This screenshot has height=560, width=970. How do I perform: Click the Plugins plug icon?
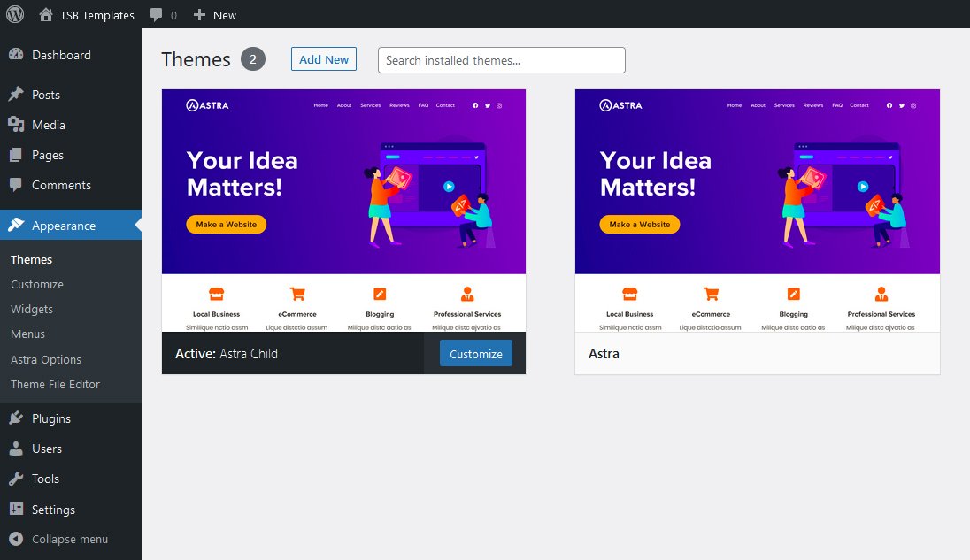[x=16, y=418]
